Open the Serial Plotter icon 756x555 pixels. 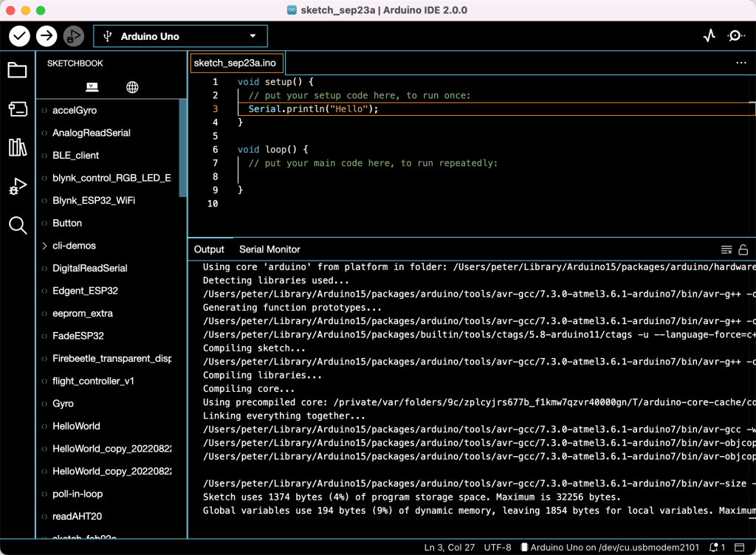709,36
